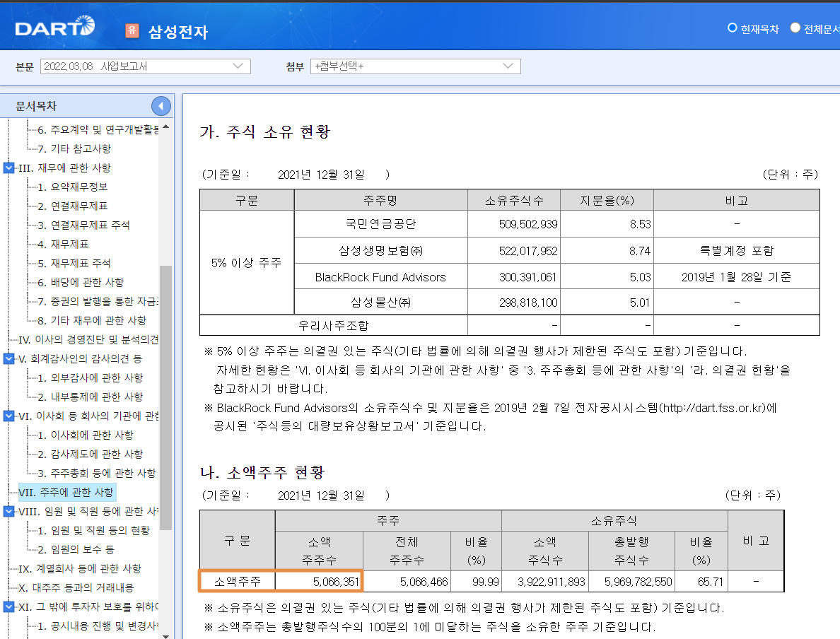Open the 첨부선택 dropdown
This screenshot has height=639, width=840.
click(x=415, y=66)
